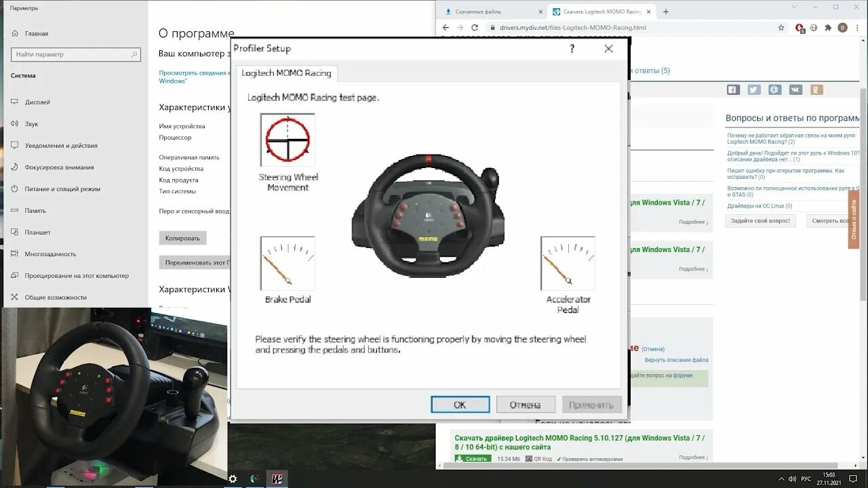Open help question mark in Profiler Setup
The width and height of the screenshot is (868, 488).
pos(572,49)
